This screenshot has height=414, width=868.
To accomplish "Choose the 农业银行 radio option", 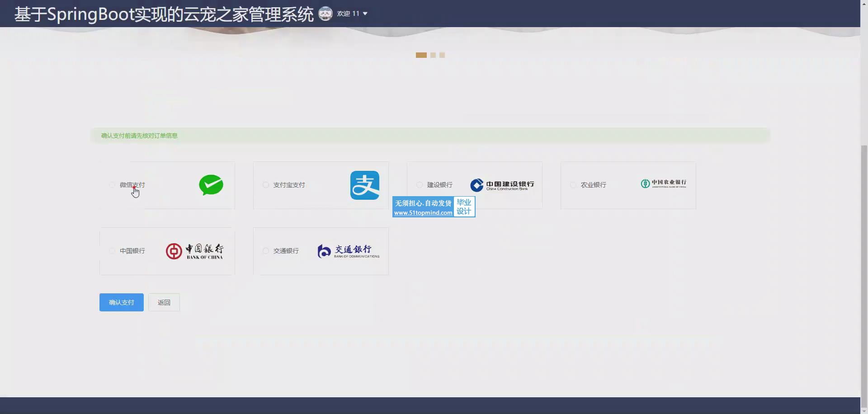I will [x=573, y=185].
